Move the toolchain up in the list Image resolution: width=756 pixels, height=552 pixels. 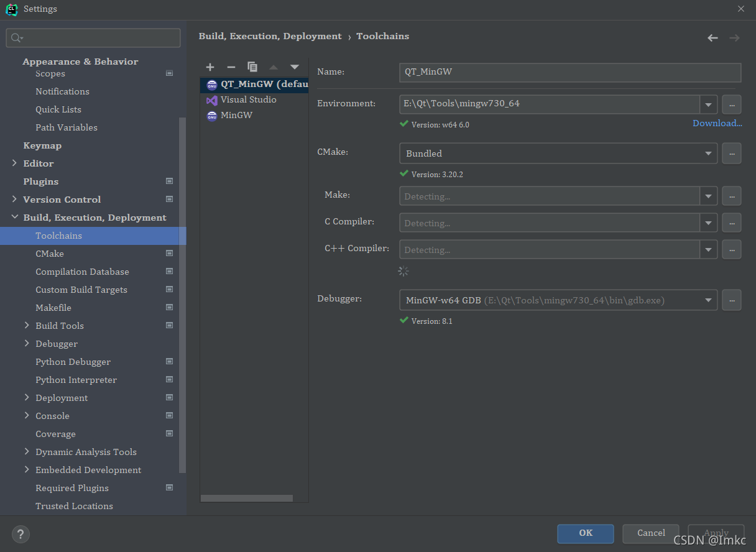274,67
